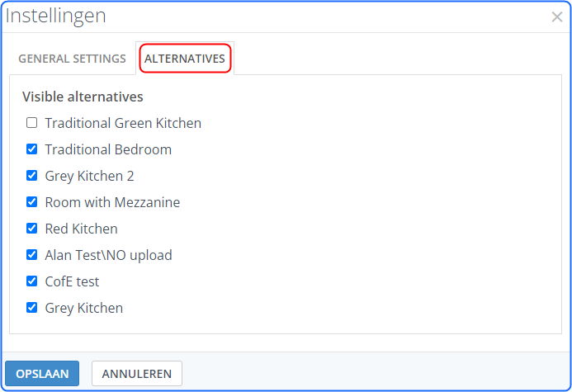Screen dimensions: 572x392
Task: Close the Instellingen dialog with the X
Action: coord(557,17)
